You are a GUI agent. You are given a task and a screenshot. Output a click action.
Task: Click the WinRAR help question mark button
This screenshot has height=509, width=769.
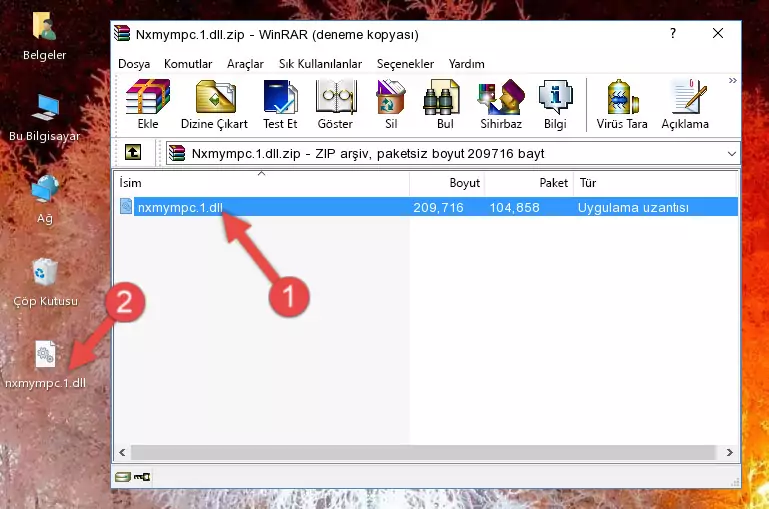[x=673, y=33]
